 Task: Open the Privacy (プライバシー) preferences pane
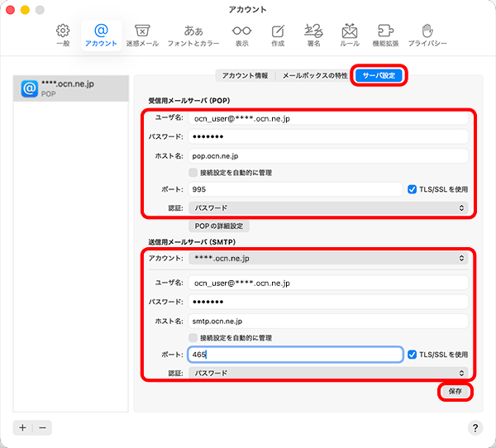point(427,35)
